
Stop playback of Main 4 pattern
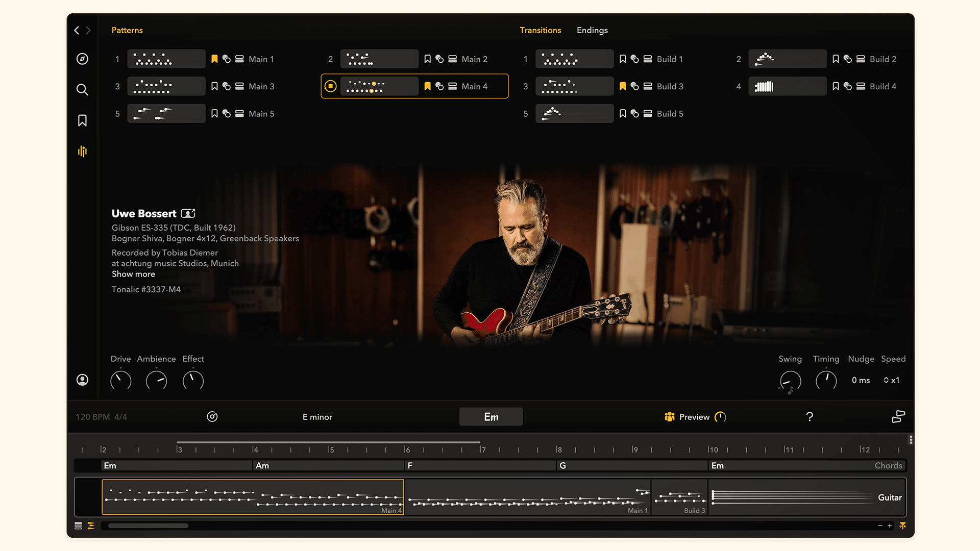(331, 86)
